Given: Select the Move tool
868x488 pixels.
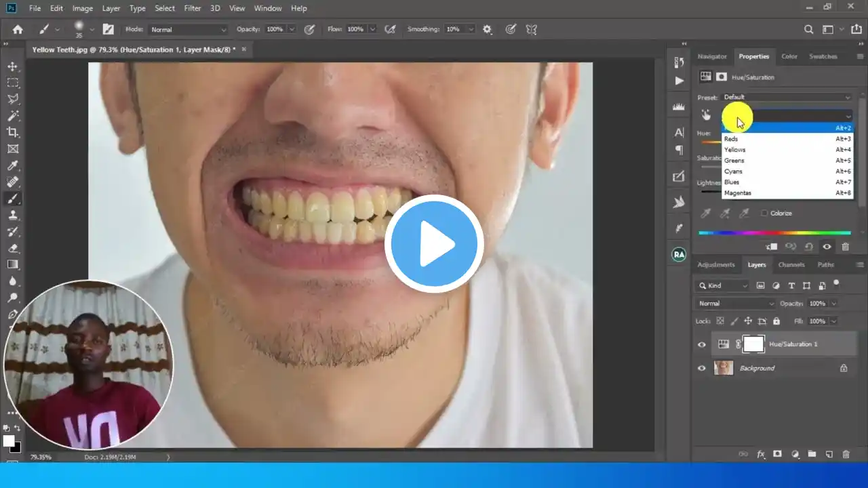Looking at the screenshot, I should point(13,66).
